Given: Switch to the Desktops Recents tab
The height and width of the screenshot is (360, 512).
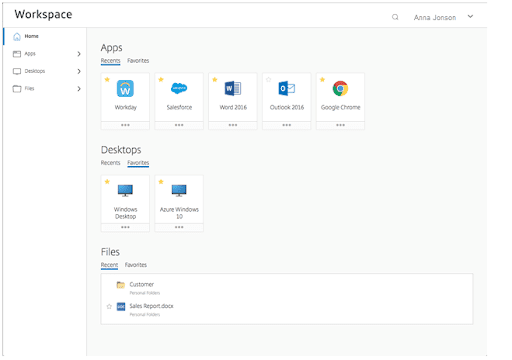Looking at the screenshot, I should coord(110,163).
